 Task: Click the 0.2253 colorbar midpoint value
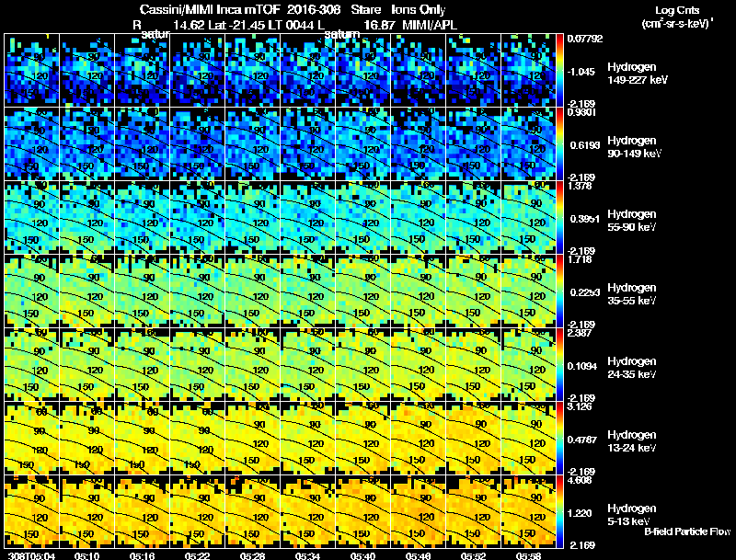point(585,292)
